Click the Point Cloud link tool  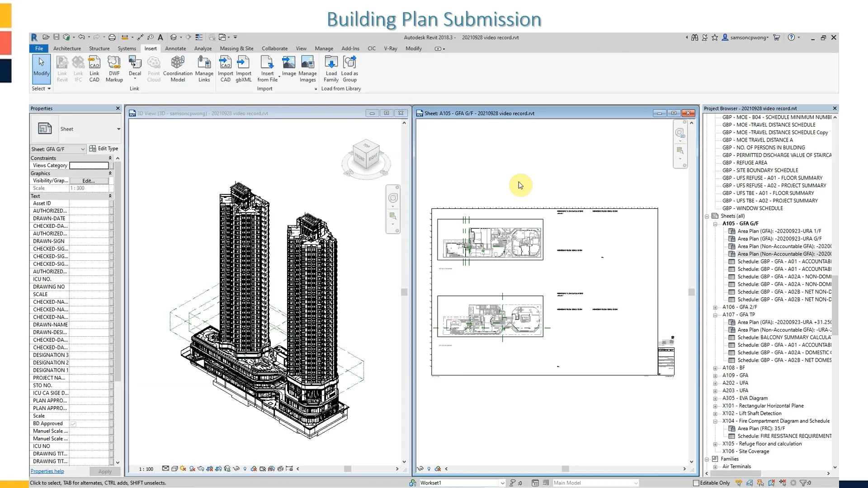tap(154, 68)
